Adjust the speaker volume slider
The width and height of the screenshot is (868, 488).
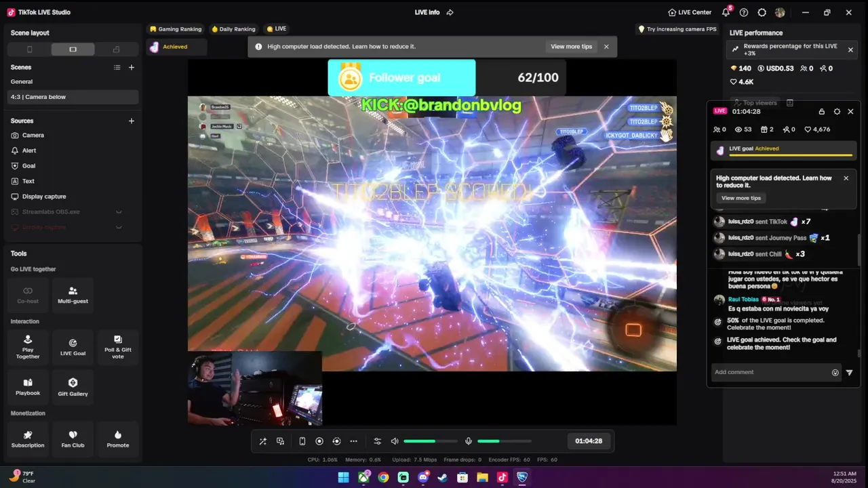click(x=431, y=441)
